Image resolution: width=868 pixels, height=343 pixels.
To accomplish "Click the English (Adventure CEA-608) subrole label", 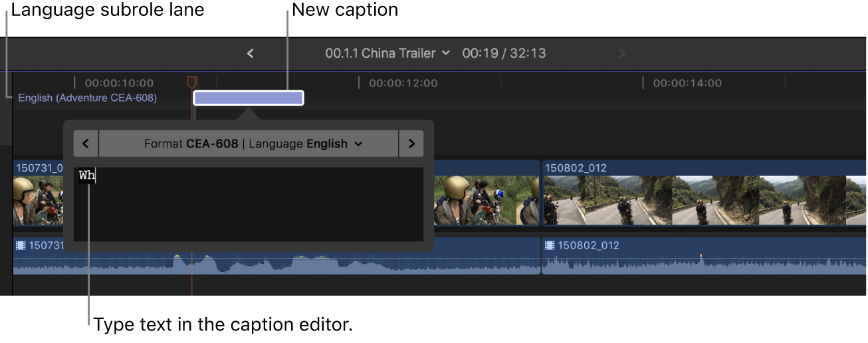I will click(87, 98).
